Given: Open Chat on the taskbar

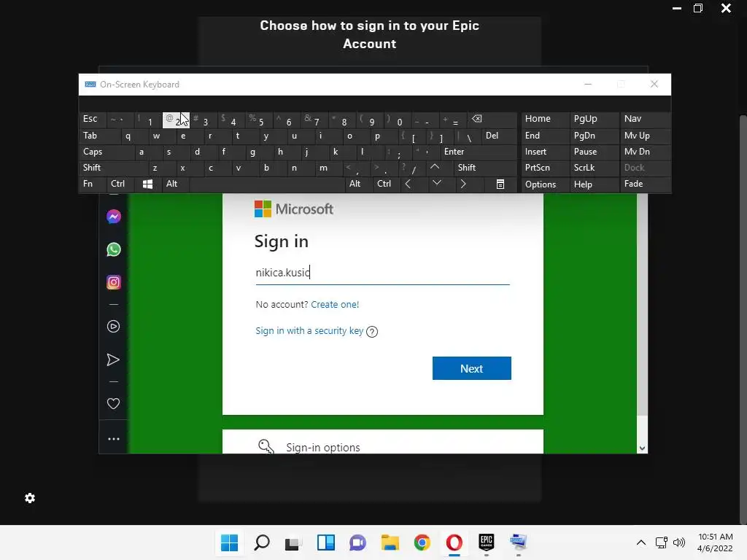Looking at the screenshot, I should 357,542.
